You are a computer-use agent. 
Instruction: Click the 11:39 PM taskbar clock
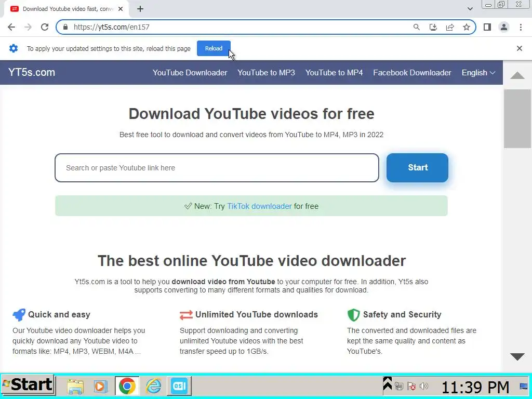click(x=475, y=387)
